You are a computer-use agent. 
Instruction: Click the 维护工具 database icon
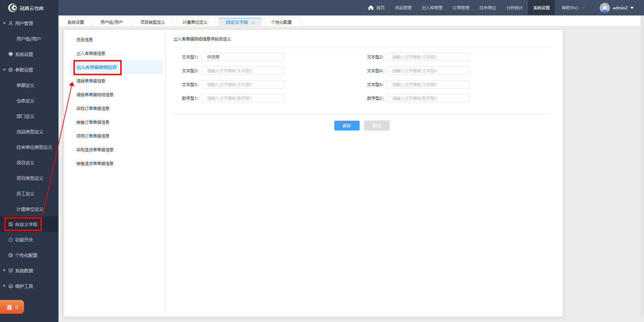point(11,286)
